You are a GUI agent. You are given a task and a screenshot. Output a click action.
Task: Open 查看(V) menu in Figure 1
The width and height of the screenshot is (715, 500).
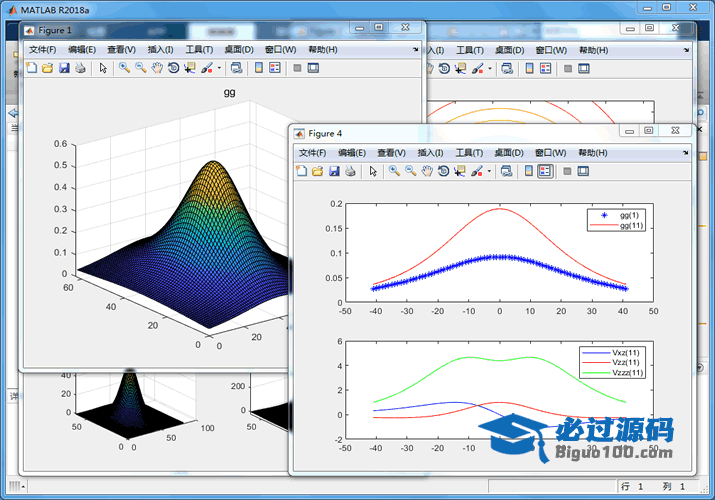121,50
